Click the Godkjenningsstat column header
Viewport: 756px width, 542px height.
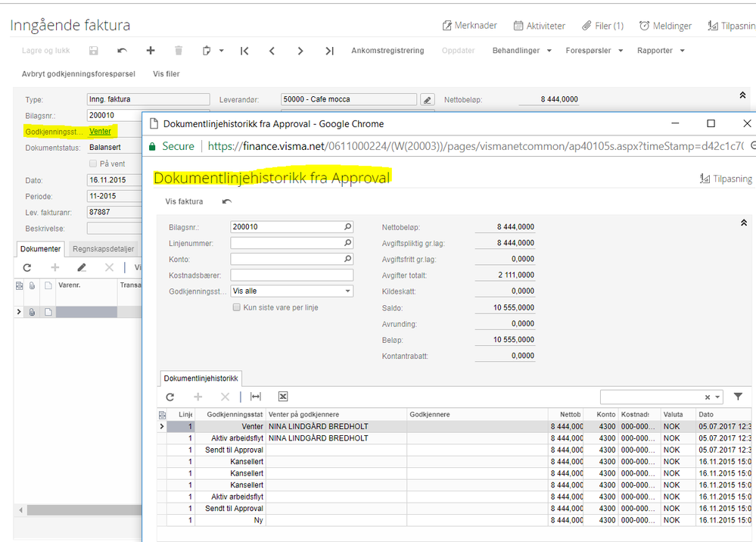pos(231,414)
